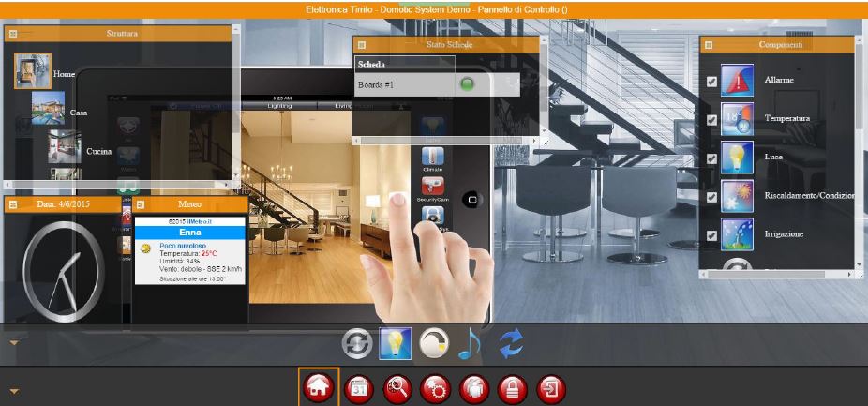This screenshot has width=868, height=406.
Task: Select the light bulb toolbar icon
Action: [x=396, y=343]
